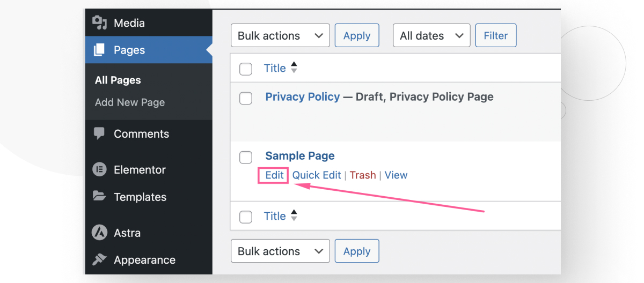Image resolution: width=644 pixels, height=283 pixels.
Task: Click the Filter button
Action: pos(496,35)
